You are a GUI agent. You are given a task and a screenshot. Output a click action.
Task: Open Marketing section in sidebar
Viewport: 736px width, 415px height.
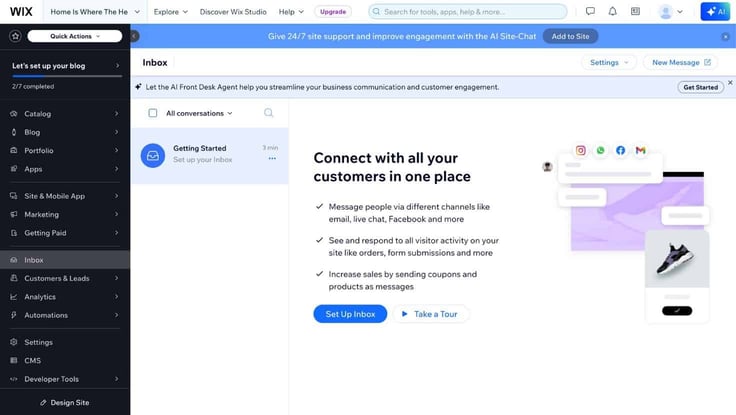click(x=65, y=215)
